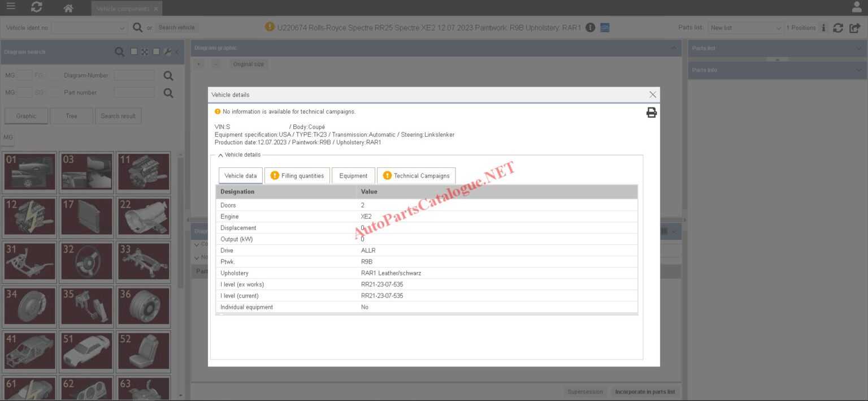The height and width of the screenshot is (401, 868).
Task: Open the wrench settings in Diagram search header
Action: coord(167,51)
